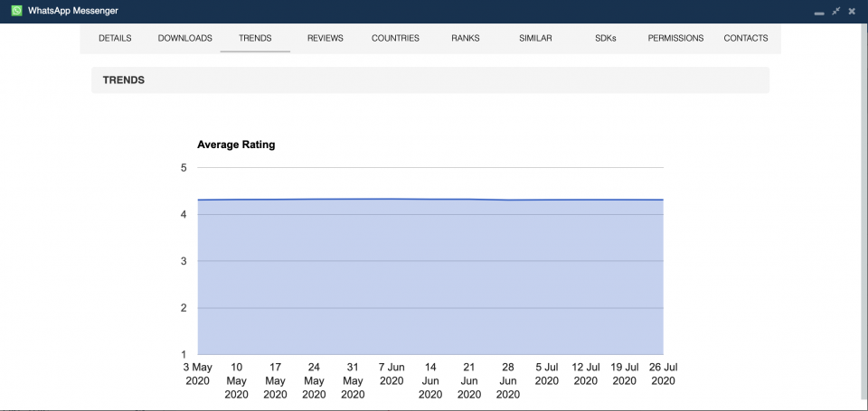Open the SDKs tab

(x=606, y=38)
